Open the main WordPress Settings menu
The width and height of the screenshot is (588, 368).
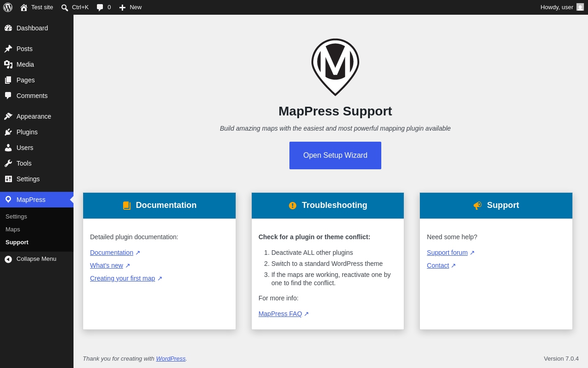coord(37,179)
